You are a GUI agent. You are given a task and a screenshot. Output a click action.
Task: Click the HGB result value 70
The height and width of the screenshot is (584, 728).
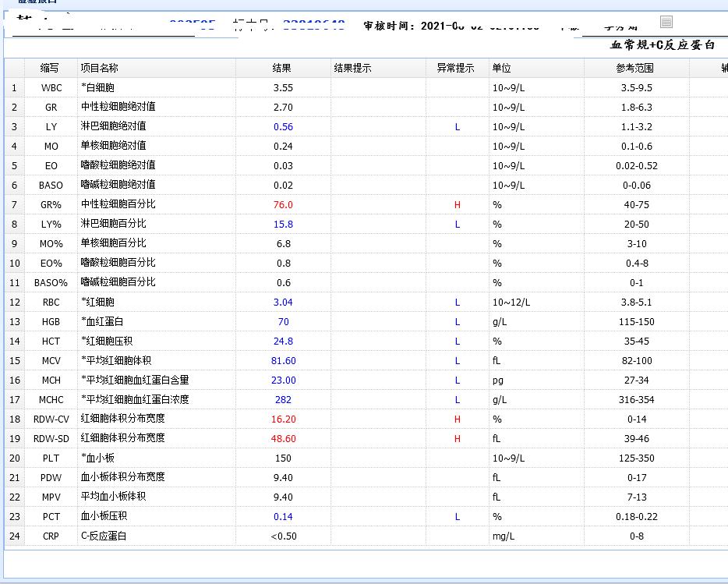283,321
